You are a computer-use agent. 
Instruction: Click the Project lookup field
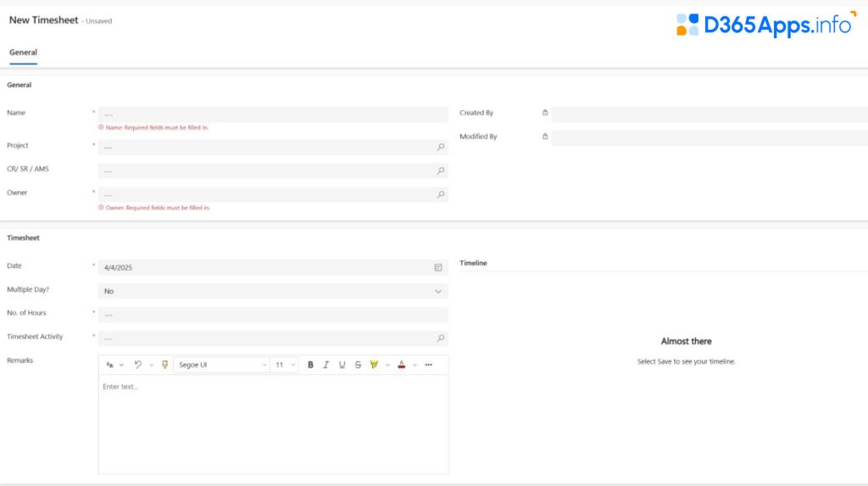pyautogui.click(x=273, y=147)
